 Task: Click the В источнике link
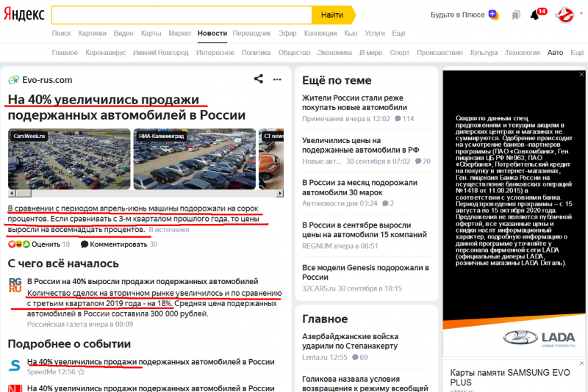[x=169, y=230]
